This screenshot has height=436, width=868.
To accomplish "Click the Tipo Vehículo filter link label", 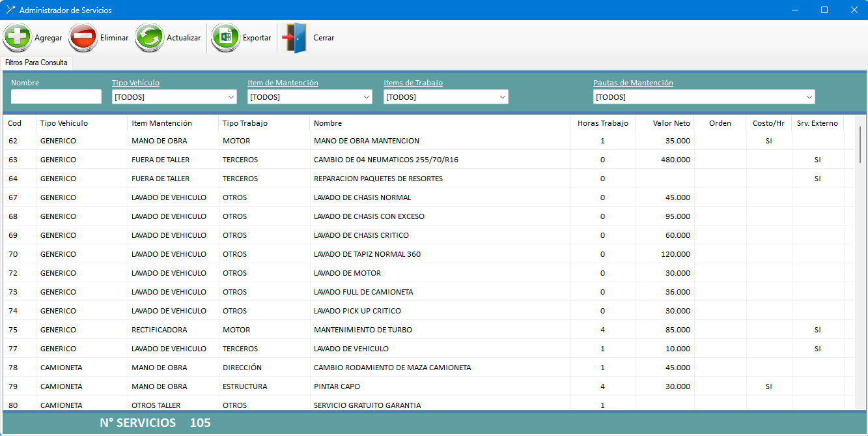I will point(135,83).
